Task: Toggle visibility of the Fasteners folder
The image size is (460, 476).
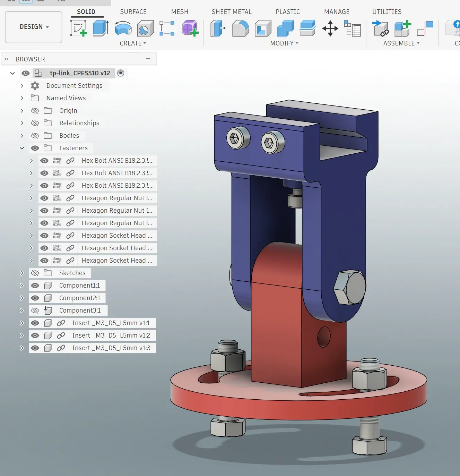Action: (x=35, y=148)
